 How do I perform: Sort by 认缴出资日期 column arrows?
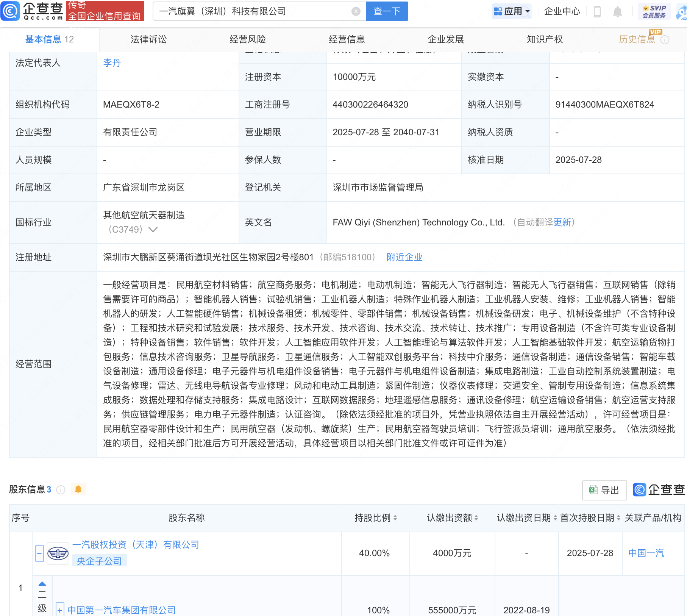point(555,518)
